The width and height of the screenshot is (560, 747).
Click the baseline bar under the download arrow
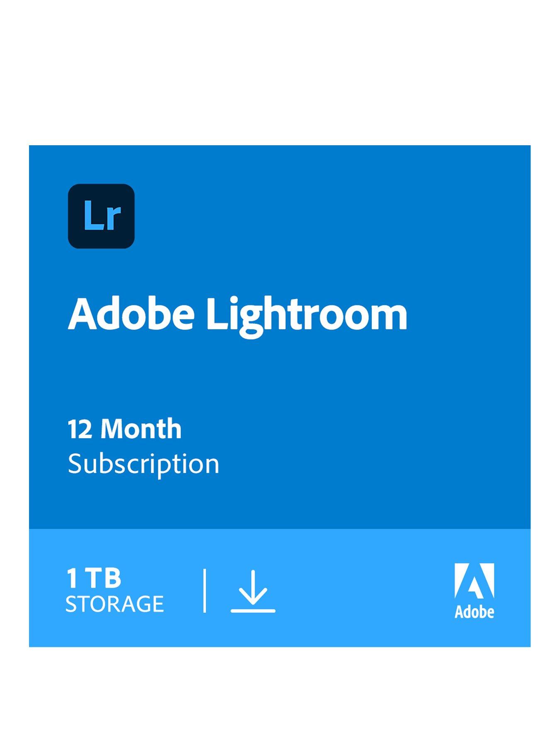[x=253, y=610]
